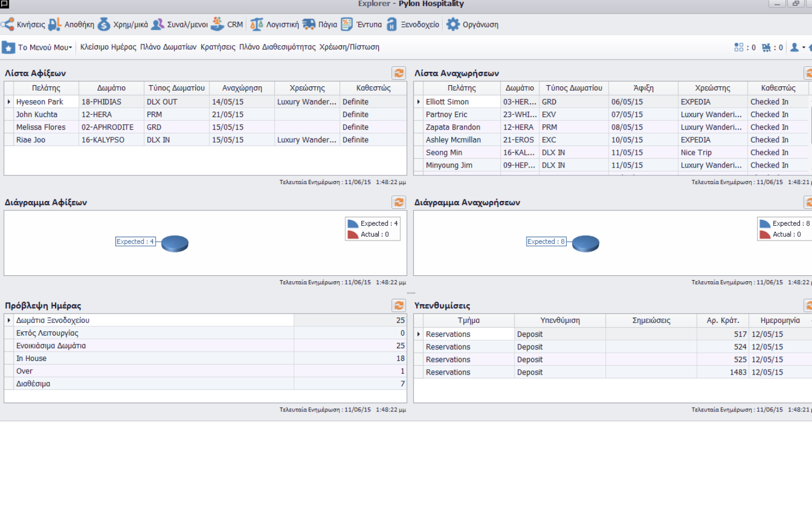Image resolution: width=812 pixels, height=507 pixels.
Task: Refresh the Διάγραμμα Αφίξεων chart
Action: tap(399, 202)
